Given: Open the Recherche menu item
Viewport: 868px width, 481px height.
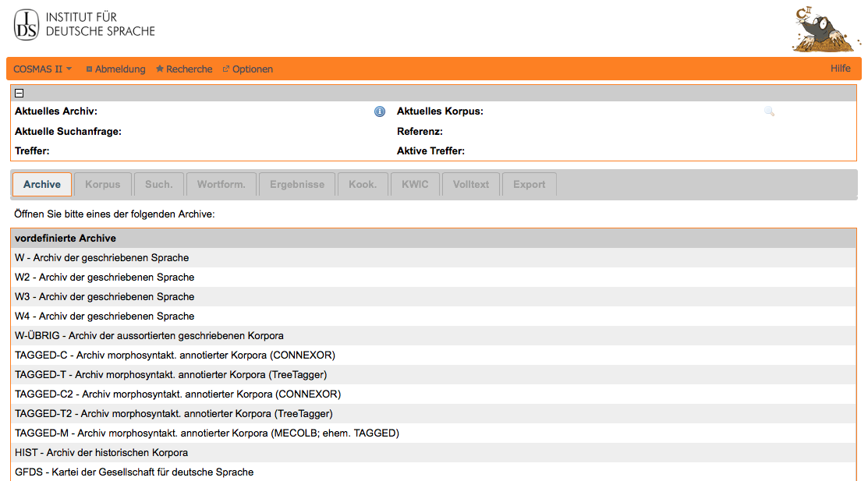Looking at the screenshot, I should (x=184, y=69).
